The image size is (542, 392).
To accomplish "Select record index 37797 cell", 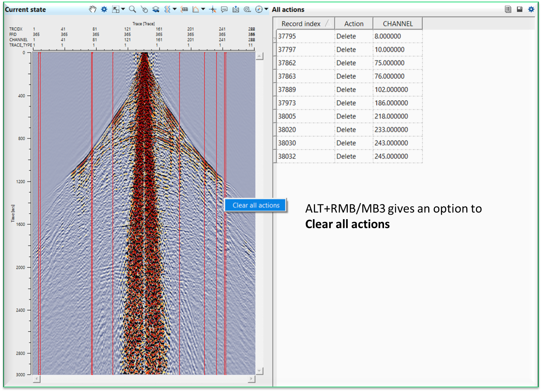I will click(x=306, y=49).
